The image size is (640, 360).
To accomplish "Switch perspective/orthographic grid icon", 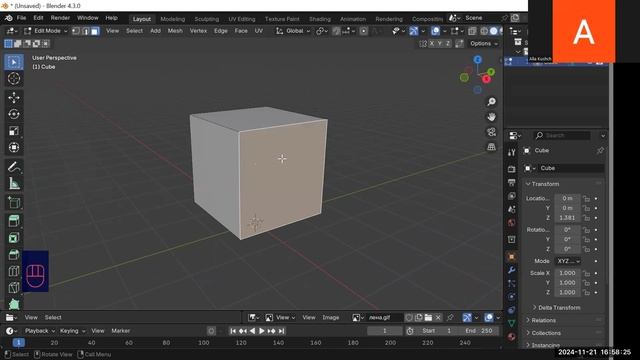I will point(491,147).
